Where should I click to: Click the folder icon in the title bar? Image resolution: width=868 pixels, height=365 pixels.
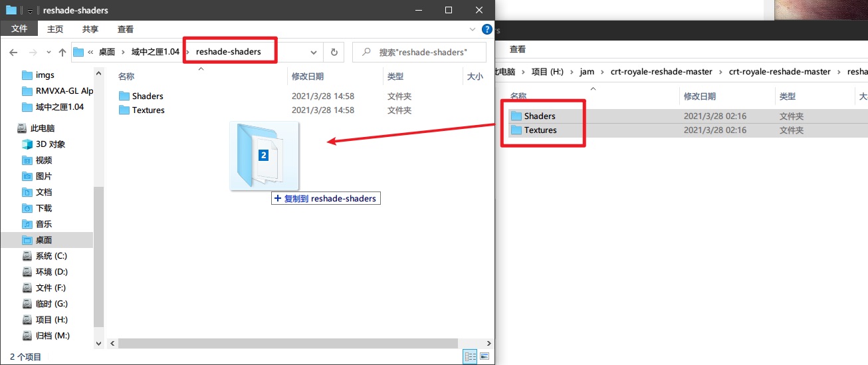[x=11, y=10]
